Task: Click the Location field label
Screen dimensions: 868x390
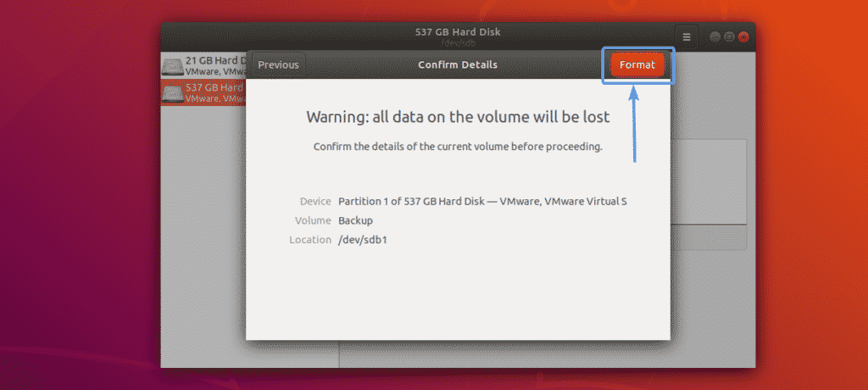Action: click(310, 240)
